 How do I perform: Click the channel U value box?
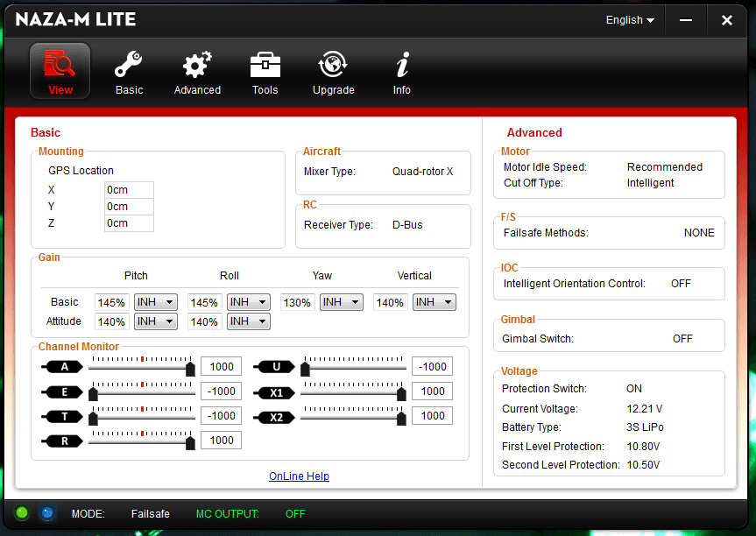point(432,366)
